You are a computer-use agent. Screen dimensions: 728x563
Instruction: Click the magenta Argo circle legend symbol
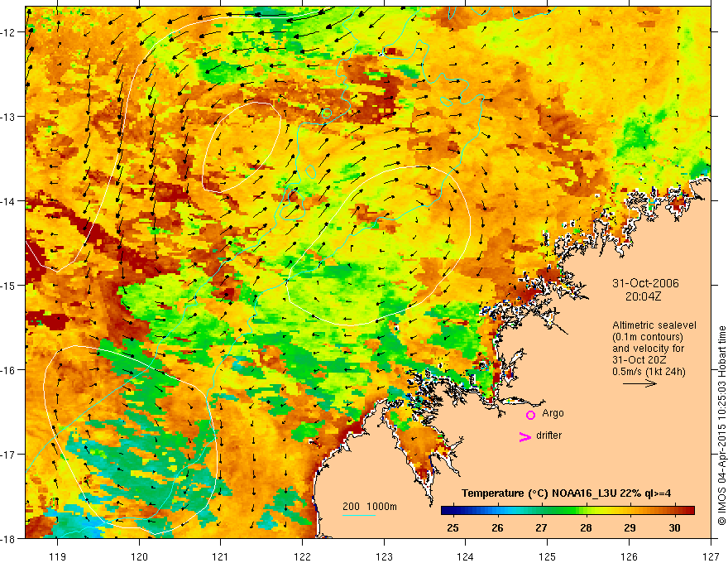tap(530, 415)
